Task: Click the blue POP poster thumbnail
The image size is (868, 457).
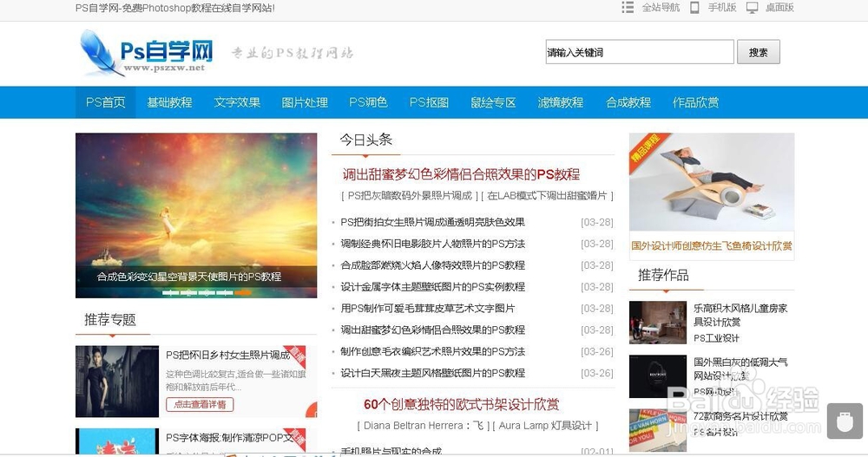Action: (x=117, y=441)
